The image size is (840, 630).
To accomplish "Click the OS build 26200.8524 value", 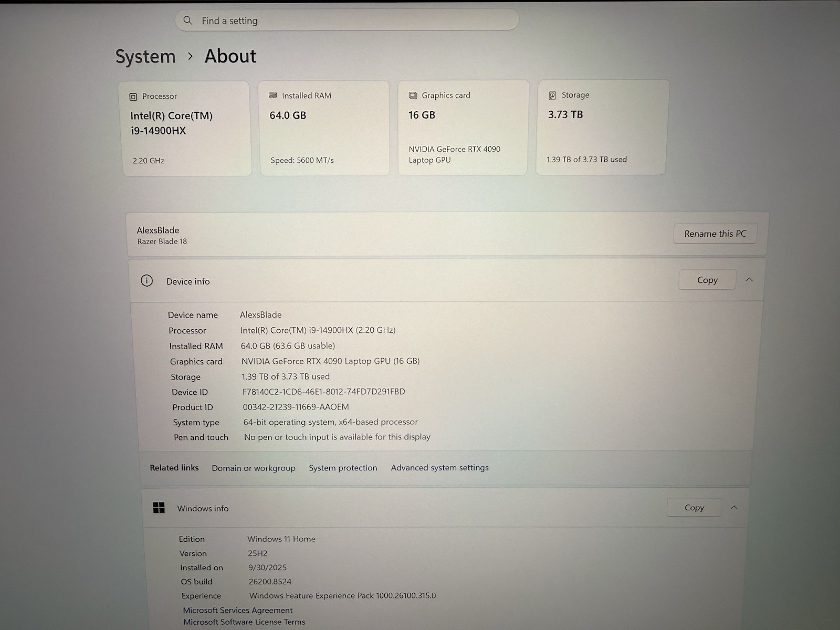I will [270, 582].
